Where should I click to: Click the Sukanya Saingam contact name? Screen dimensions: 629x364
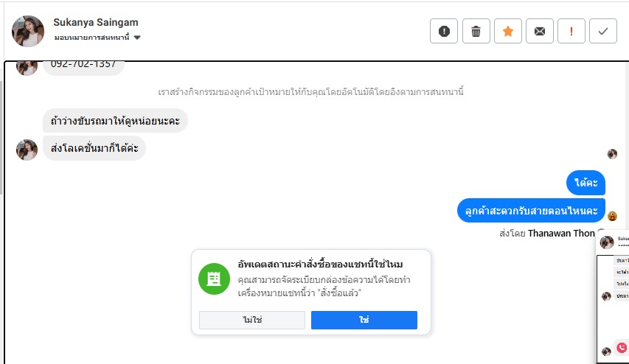point(96,22)
